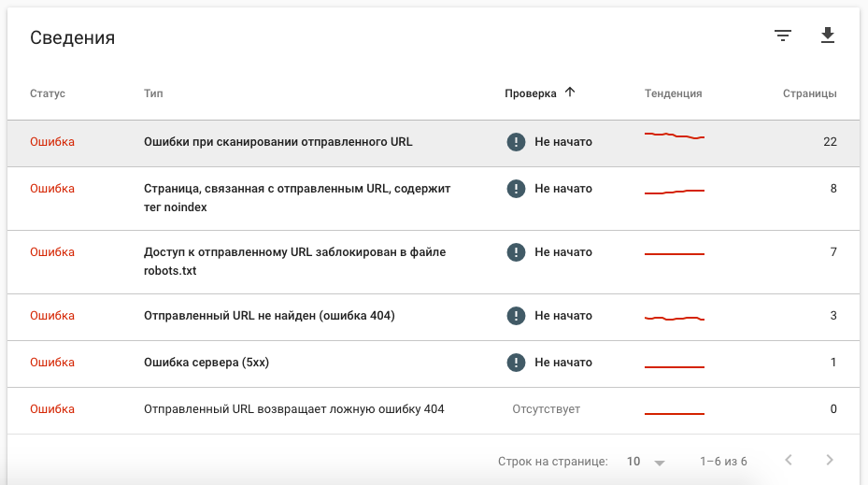
Task: Open the false 404 error issue row
Action: [x=293, y=409]
